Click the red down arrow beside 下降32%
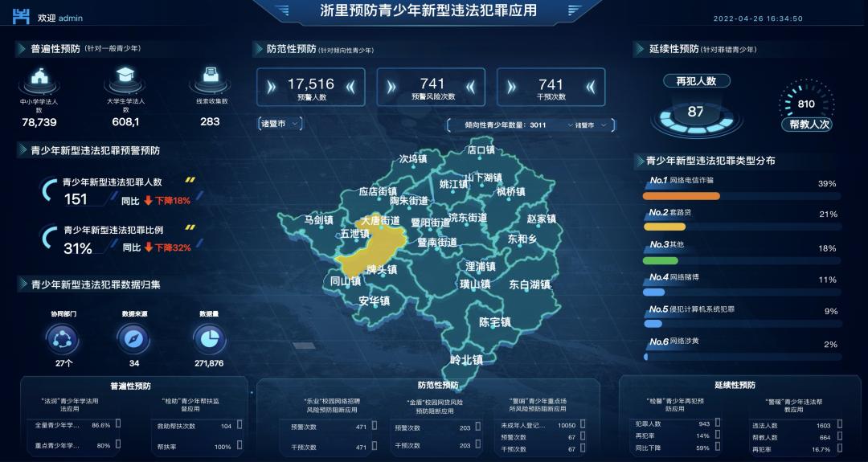The width and height of the screenshot is (868, 462). click(x=149, y=247)
